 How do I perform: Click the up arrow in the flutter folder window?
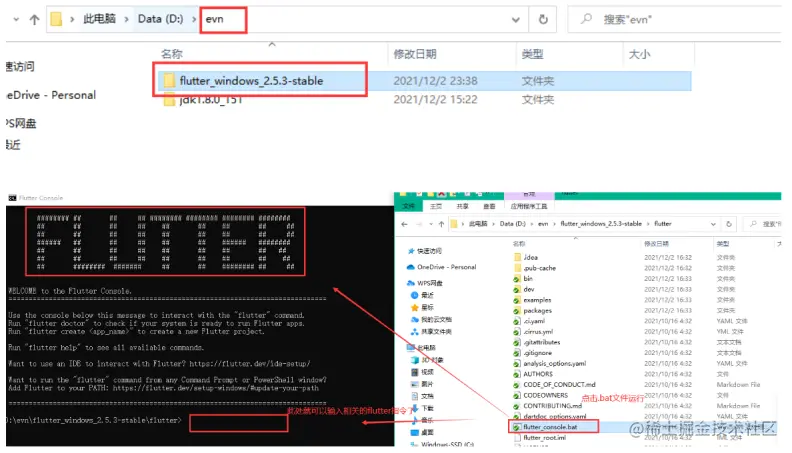[441, 224]
